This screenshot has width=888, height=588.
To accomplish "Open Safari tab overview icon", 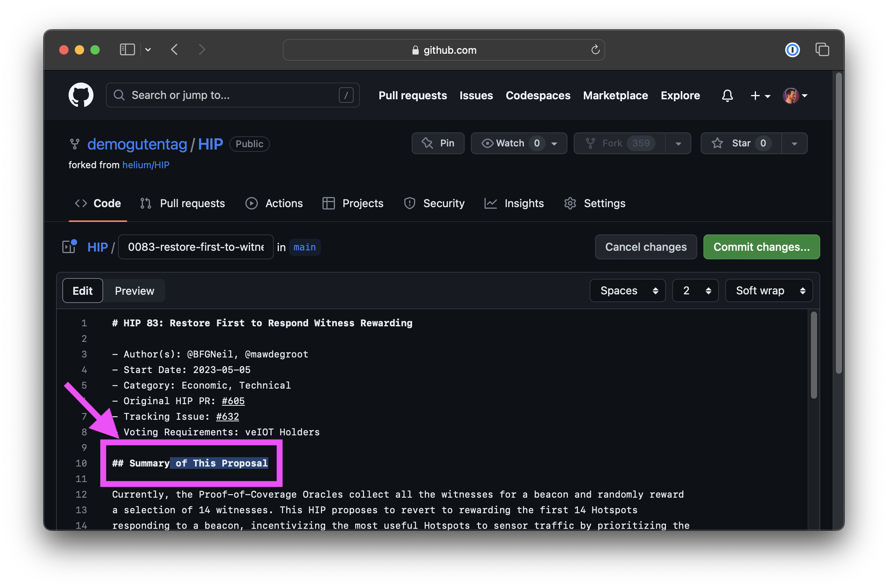I will [x=822, y=50].
